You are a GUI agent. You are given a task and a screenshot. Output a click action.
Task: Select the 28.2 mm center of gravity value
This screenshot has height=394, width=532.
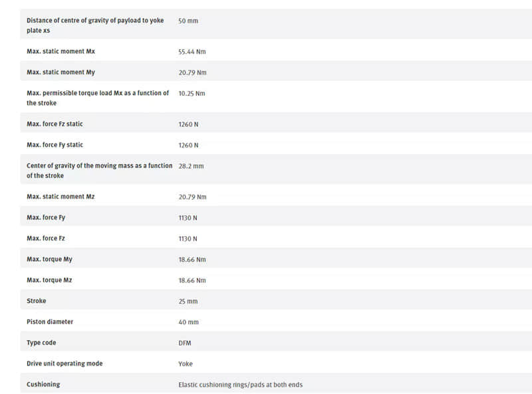pyautogui.click(x=191, y=166)
